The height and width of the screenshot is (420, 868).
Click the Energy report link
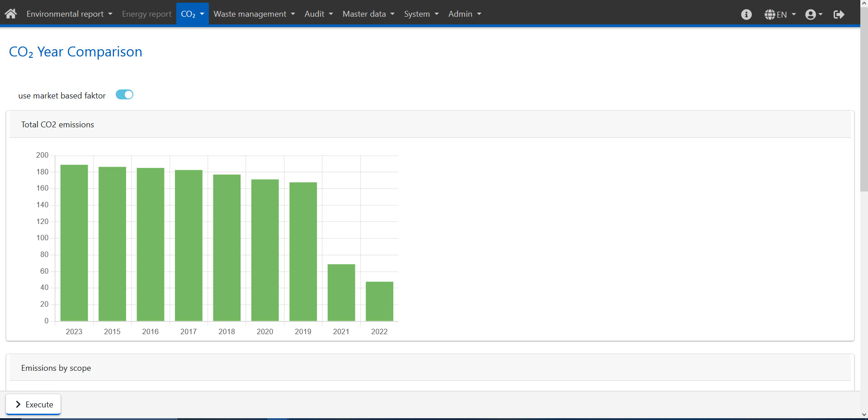pos(146,14)
